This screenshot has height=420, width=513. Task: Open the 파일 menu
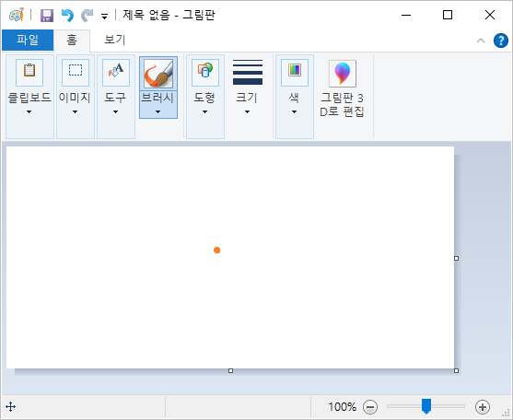28,40
